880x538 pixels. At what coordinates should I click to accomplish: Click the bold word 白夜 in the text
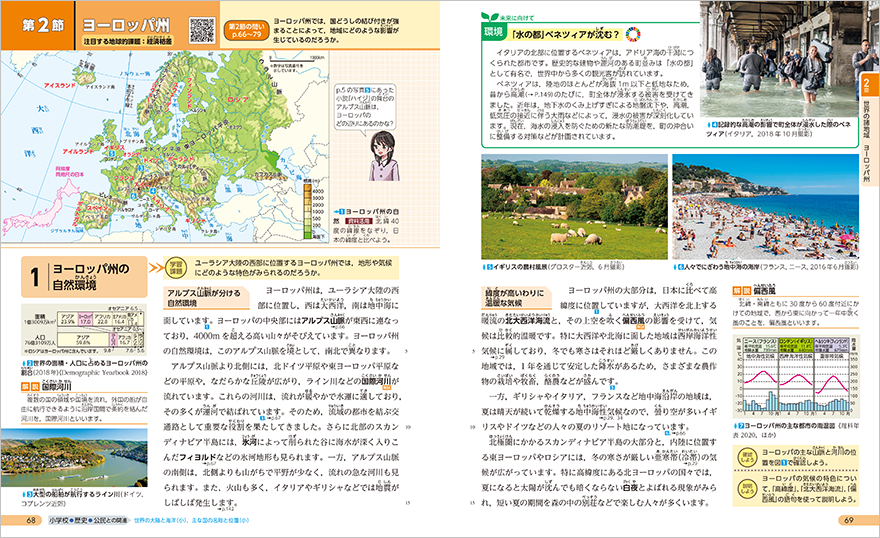tap(631, 488)
